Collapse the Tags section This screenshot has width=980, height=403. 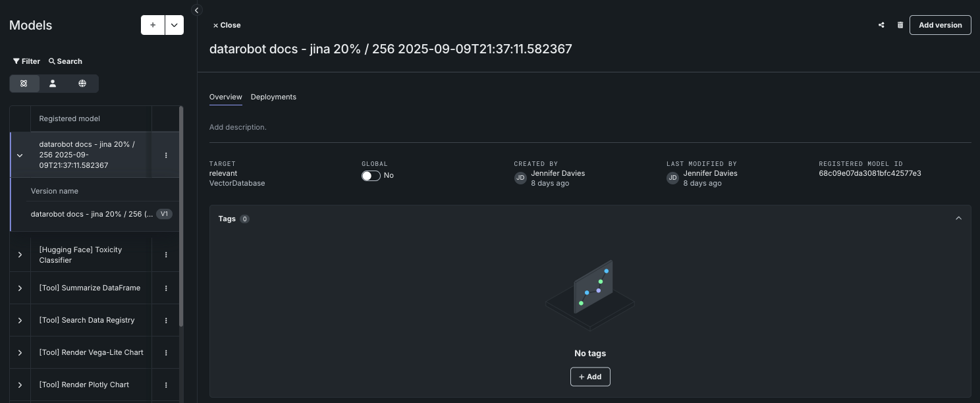(x=958, y=219)
